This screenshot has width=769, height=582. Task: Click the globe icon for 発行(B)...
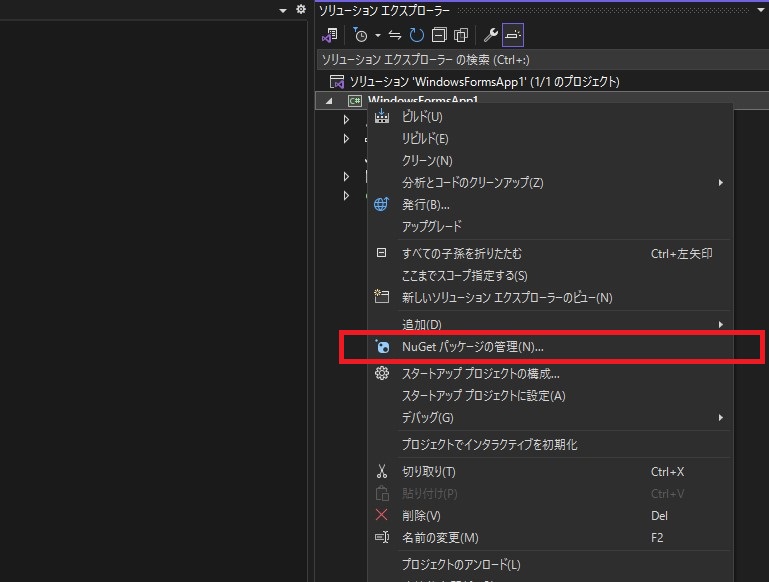point(382,204)
